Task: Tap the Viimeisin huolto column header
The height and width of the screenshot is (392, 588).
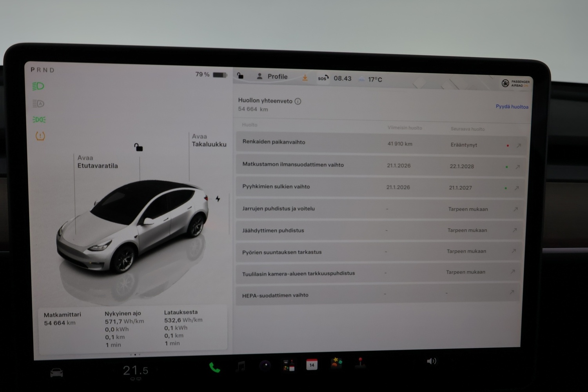Action: (x=405, y=128)
